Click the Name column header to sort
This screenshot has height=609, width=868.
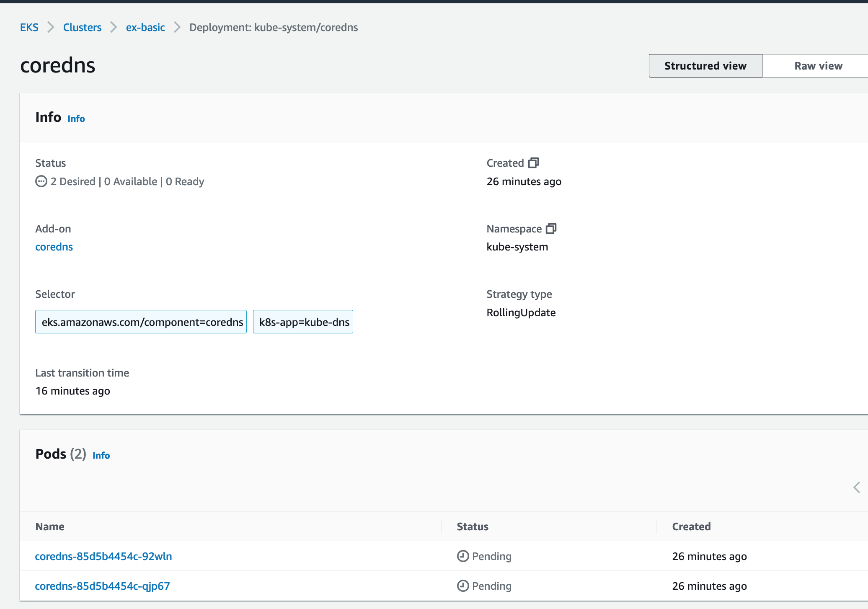49,526
